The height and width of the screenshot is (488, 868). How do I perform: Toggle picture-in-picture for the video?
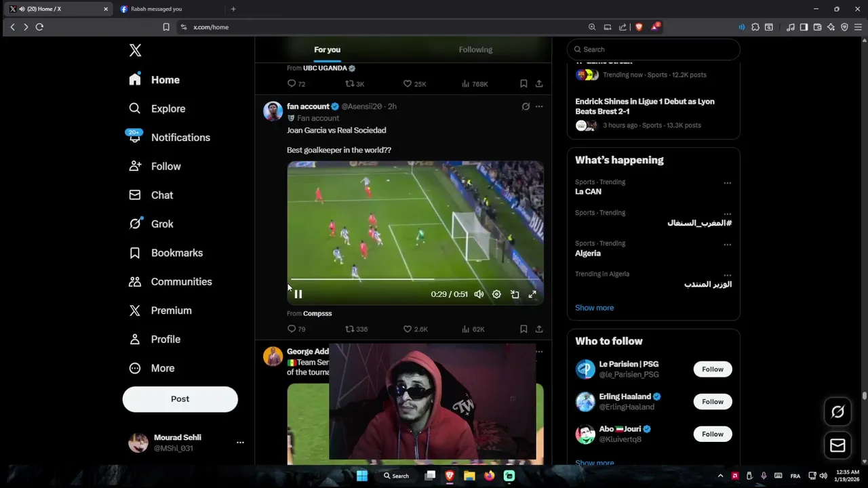point(515,294)
